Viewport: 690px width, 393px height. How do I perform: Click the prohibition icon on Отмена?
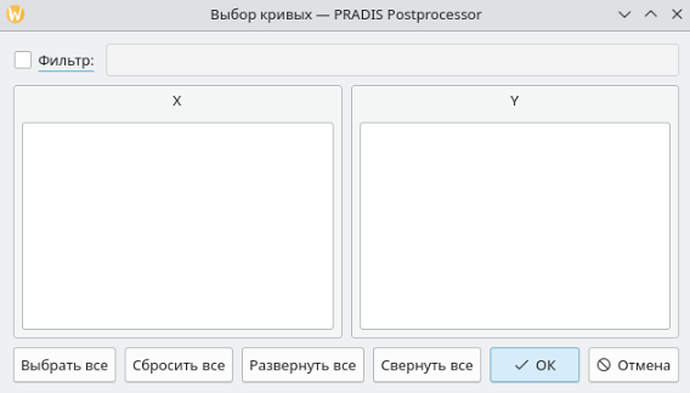[x=604, y=365]
